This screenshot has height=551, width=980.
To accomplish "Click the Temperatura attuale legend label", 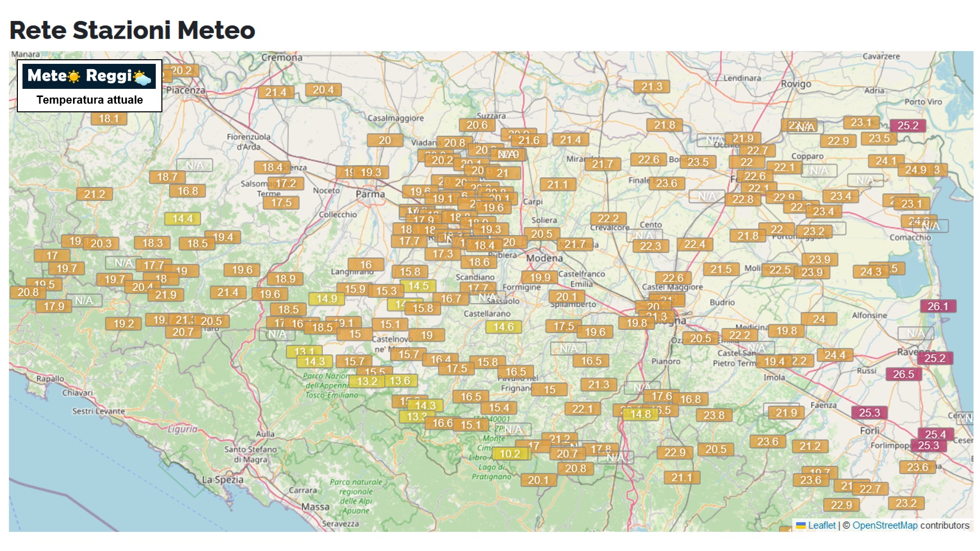I will pos(89,100).
